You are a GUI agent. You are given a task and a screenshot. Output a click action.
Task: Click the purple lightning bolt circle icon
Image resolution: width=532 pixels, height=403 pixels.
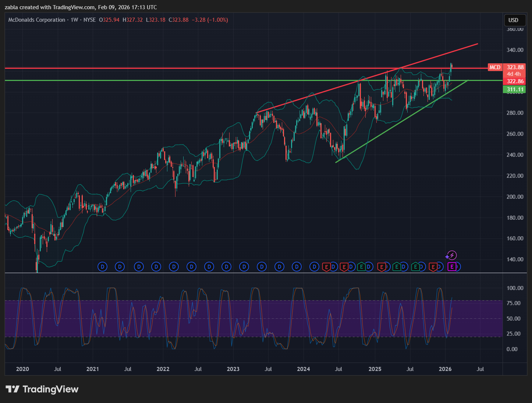[452, 255]
